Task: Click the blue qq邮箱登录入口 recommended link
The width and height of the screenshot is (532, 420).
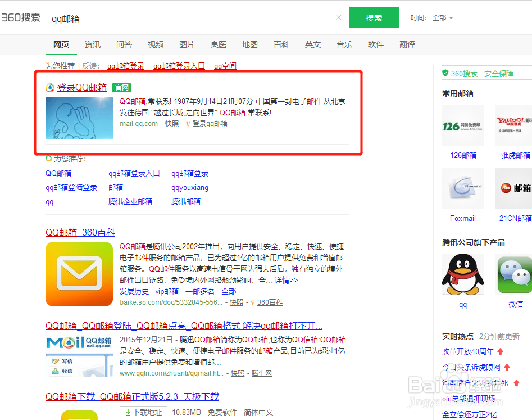Action: coord(134,174)
